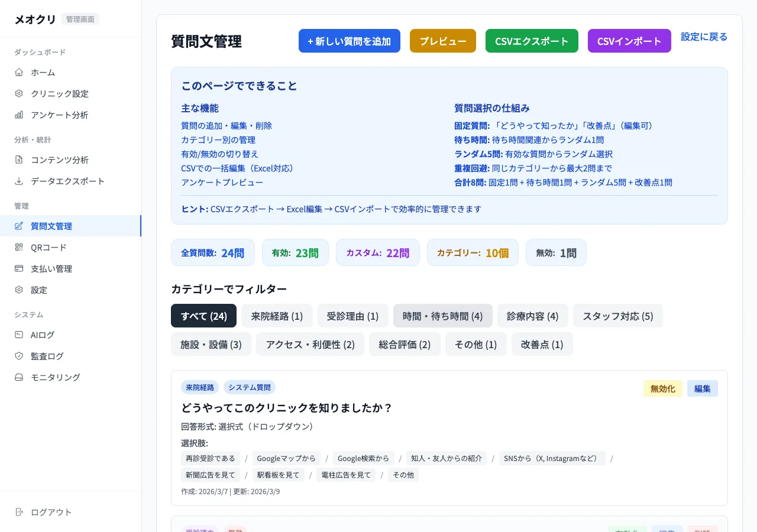The image size is (757, 532).
Task: Click 無効化 on the clinic question
Action: (663, 388)
